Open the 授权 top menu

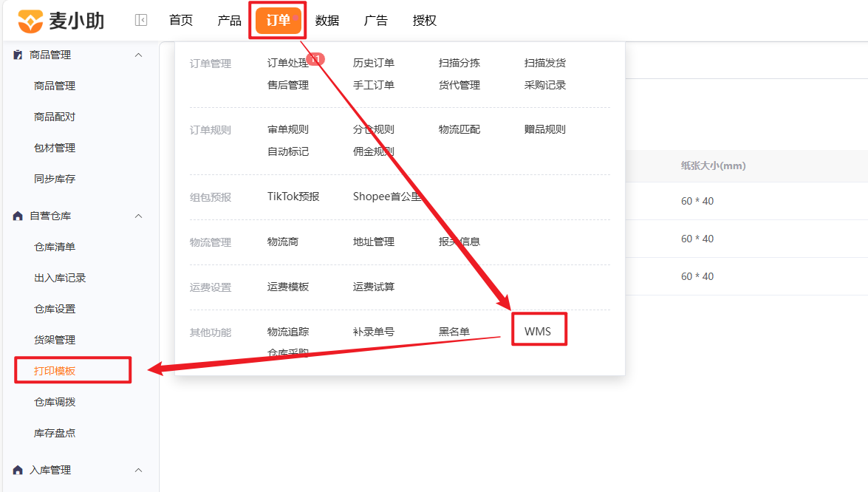(425, 21)
